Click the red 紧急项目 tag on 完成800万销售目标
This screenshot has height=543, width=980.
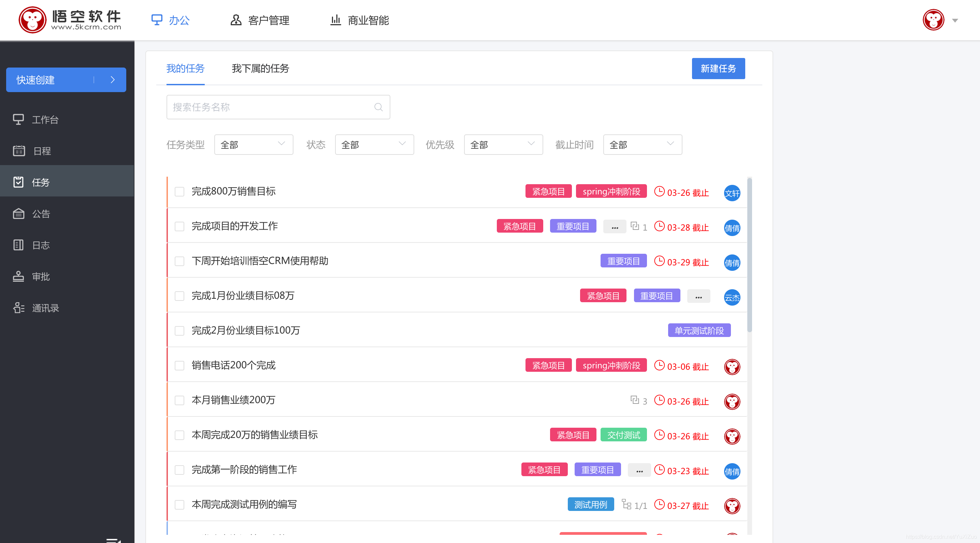pyautogui.click(x=548, y=191)
